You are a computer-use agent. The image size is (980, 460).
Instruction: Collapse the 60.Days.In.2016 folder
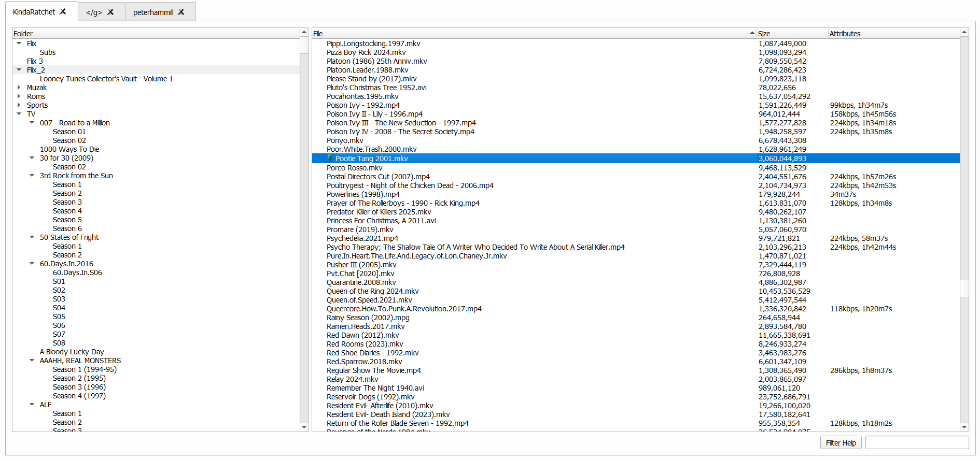coord(32,264)
